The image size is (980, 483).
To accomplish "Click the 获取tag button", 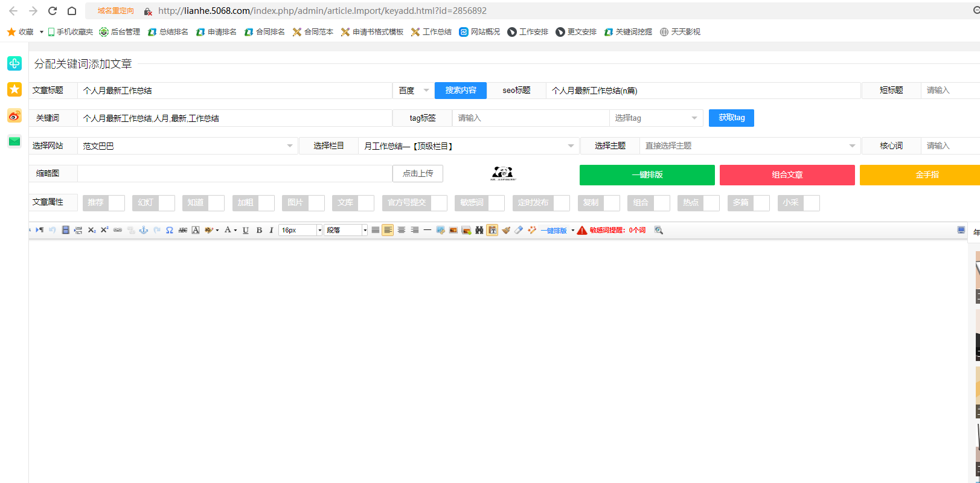I will [731, 118].
